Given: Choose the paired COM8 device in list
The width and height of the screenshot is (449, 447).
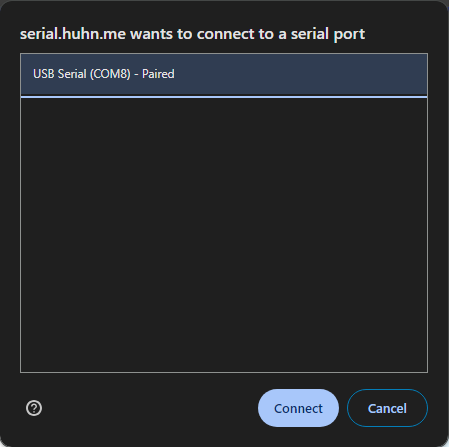Looking at the screenshot, I should click(x=224, y=74).
